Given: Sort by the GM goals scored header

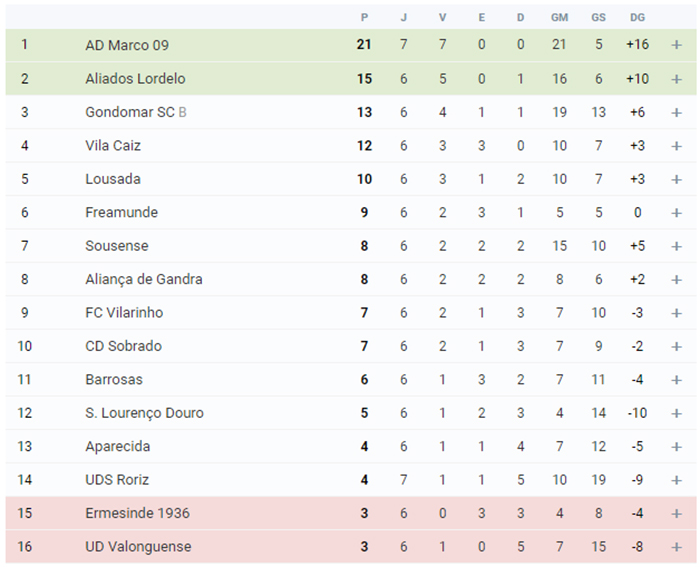Looking at the screenshot, I should (559, 17).
